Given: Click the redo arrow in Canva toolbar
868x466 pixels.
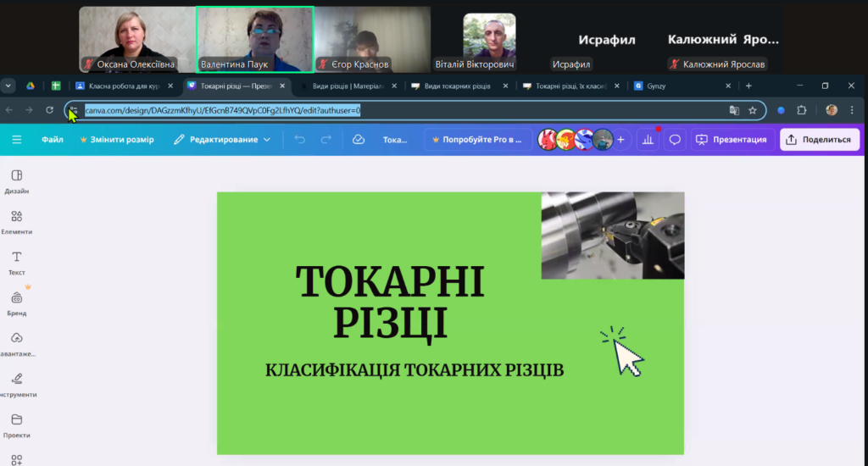Looking at the screenshot, I should point(326,140).
